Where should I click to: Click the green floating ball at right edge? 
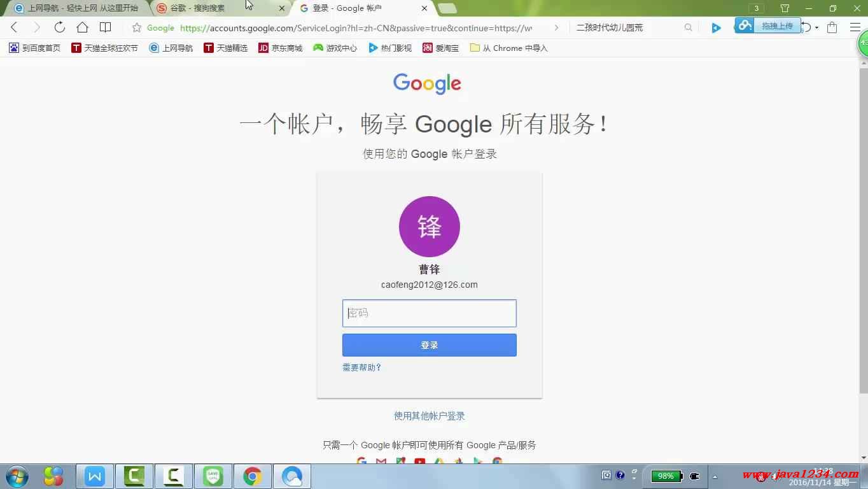[863, 45]
